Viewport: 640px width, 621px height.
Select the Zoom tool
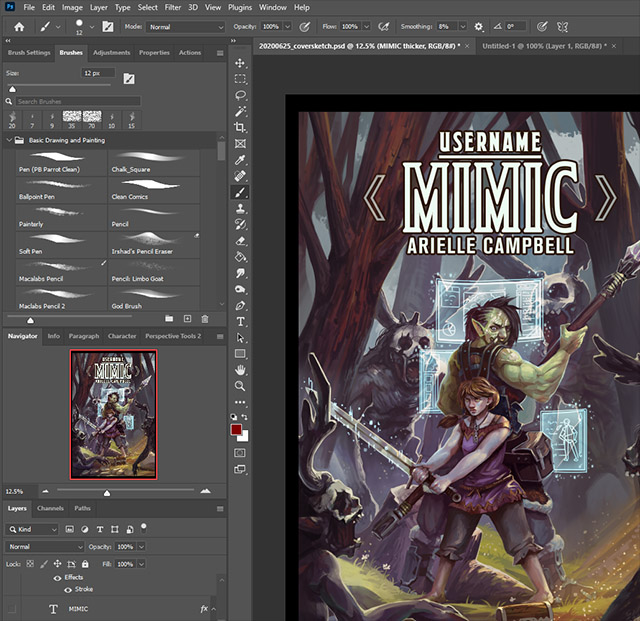tap(240, 386)
